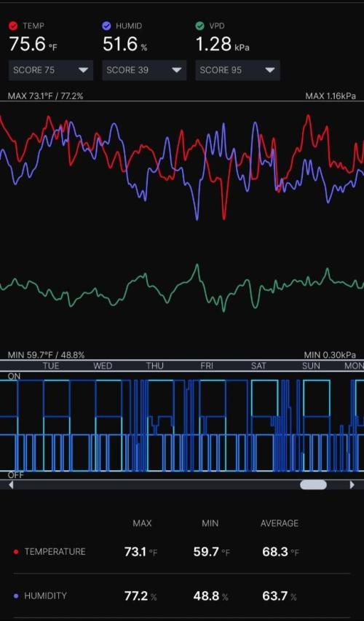
Task: Tap the 1.28 kPa VPD reading
Action: 223,44
